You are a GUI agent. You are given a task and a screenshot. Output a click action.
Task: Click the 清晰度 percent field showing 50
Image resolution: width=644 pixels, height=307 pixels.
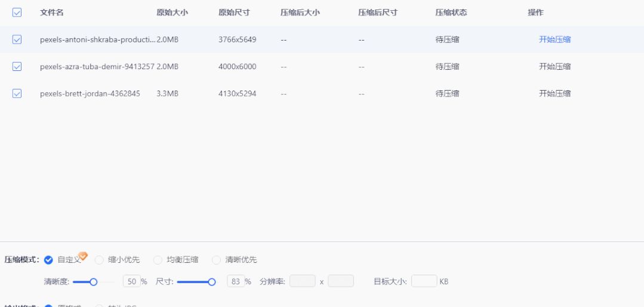(132, 281)
